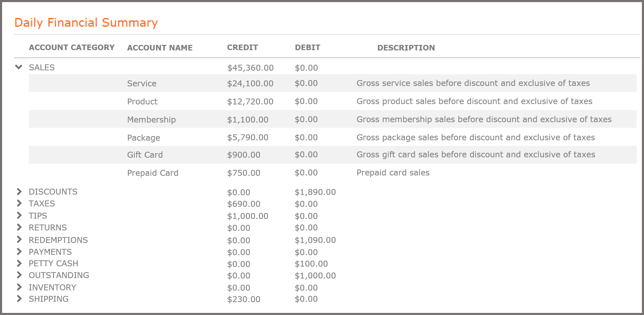Expand the OUTSTANDING category
644x315 pixels.
[x=19, y=275]
